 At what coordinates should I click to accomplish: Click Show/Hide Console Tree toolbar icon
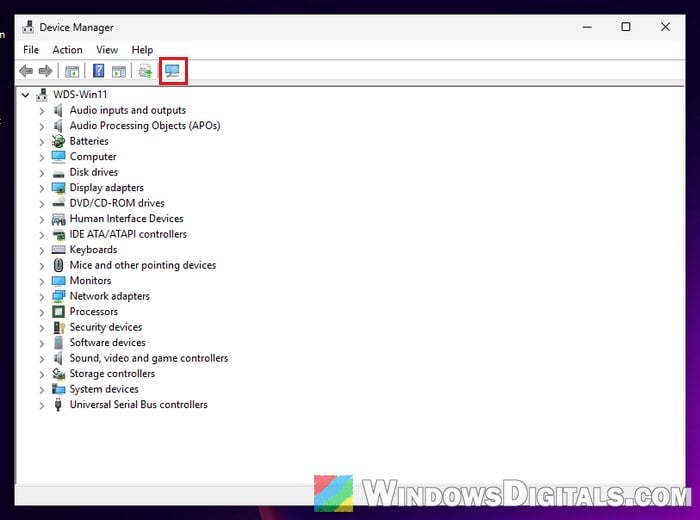click(x=72, y=71)
